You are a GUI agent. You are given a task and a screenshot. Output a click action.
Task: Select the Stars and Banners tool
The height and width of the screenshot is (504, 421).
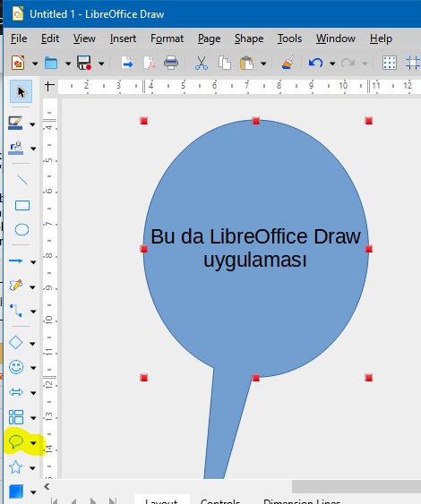[x=15, y=467]
